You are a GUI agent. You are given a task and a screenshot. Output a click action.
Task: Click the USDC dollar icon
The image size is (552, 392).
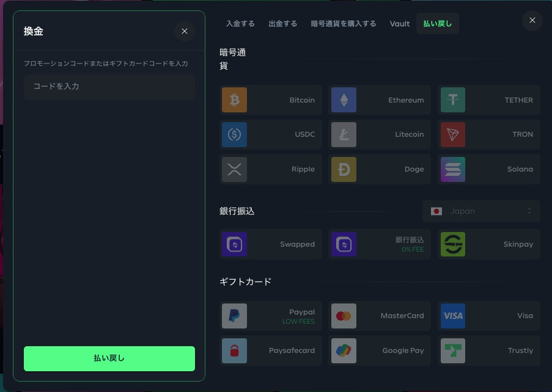235,134
